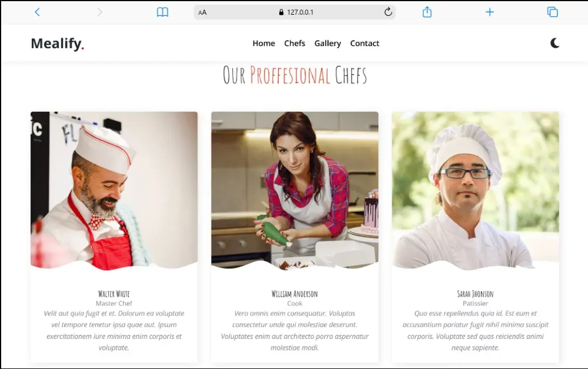Screen dimensions: 588x369
Task: Select the Contact nav link
Action: [365, 44]
